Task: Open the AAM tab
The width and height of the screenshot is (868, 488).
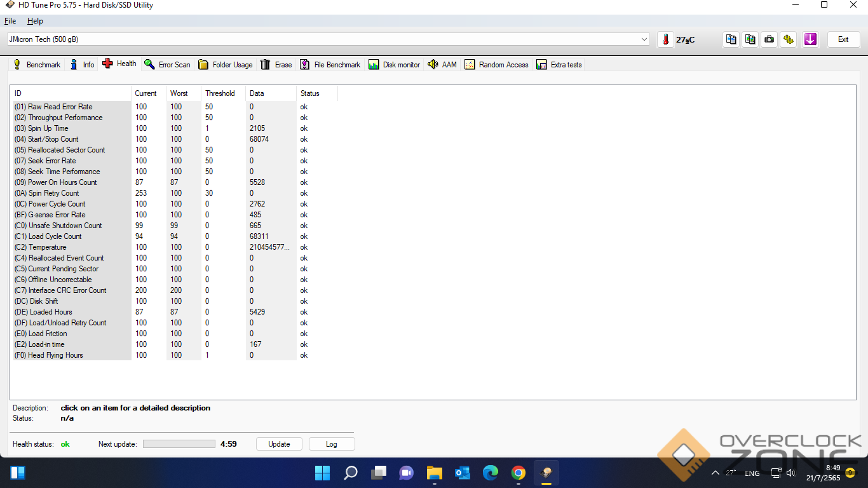Action: [x=442, y=65]
